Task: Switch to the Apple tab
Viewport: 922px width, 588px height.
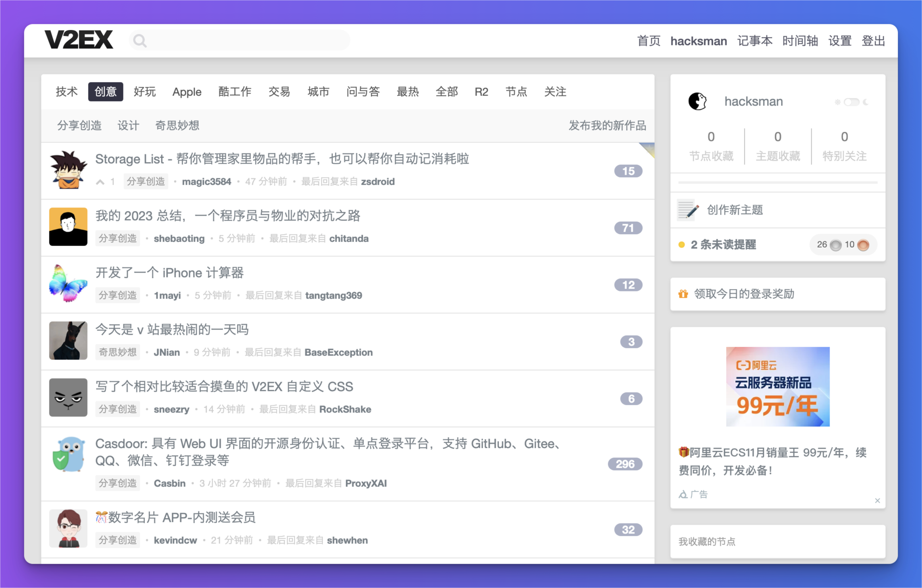Action: 187,92
